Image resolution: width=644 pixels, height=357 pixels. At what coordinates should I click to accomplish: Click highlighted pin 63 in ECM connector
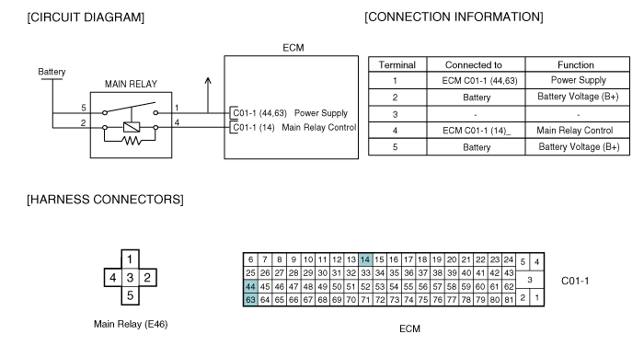[x=250, y=299]
